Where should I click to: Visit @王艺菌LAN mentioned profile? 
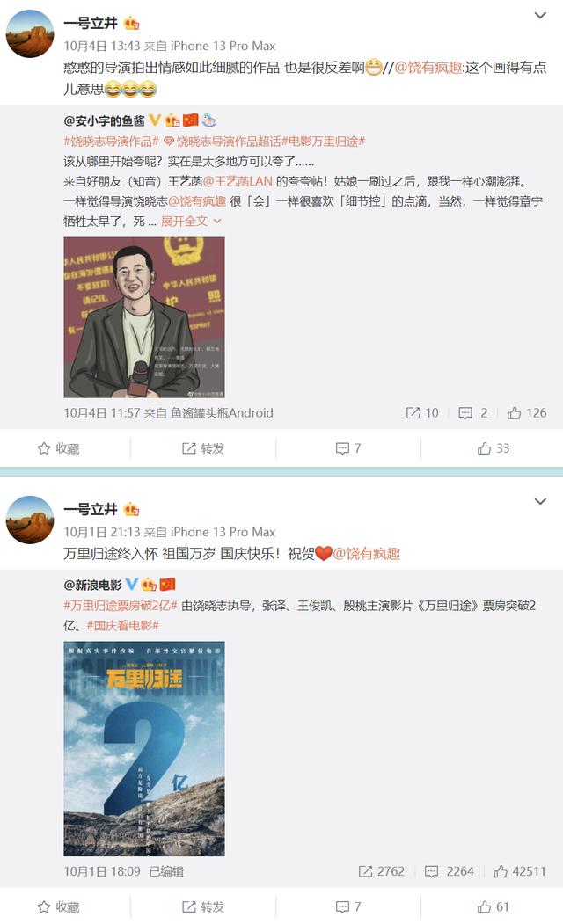click(x=238, y=181)
